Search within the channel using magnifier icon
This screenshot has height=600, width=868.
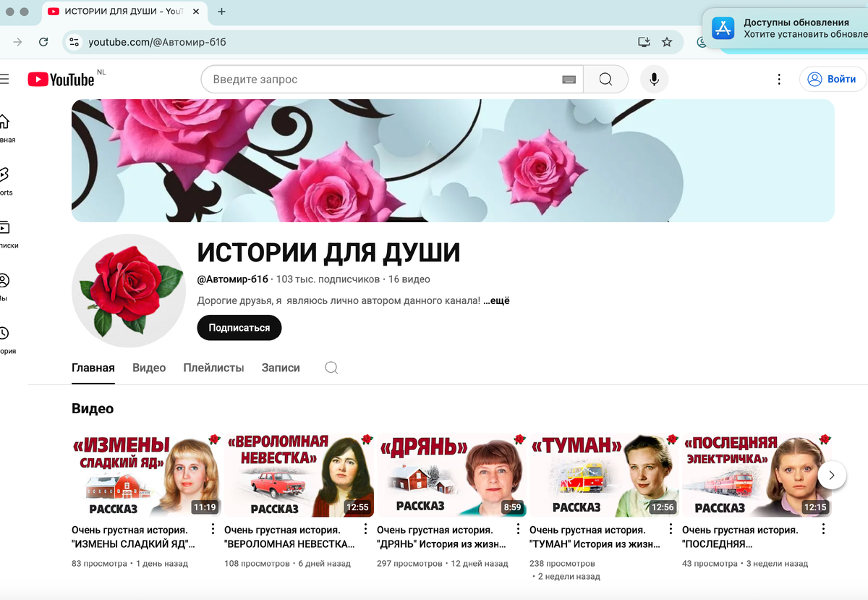click(x=331, y=368)
